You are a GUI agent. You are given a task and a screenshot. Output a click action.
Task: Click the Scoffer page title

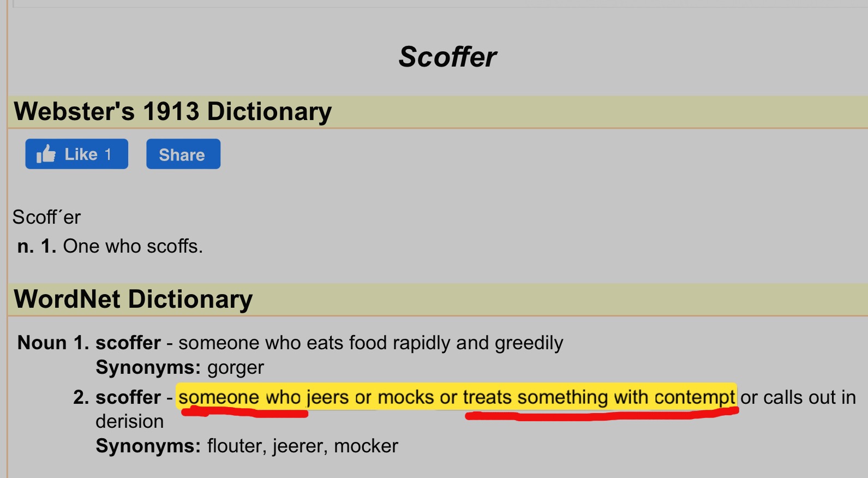[447, 57]
